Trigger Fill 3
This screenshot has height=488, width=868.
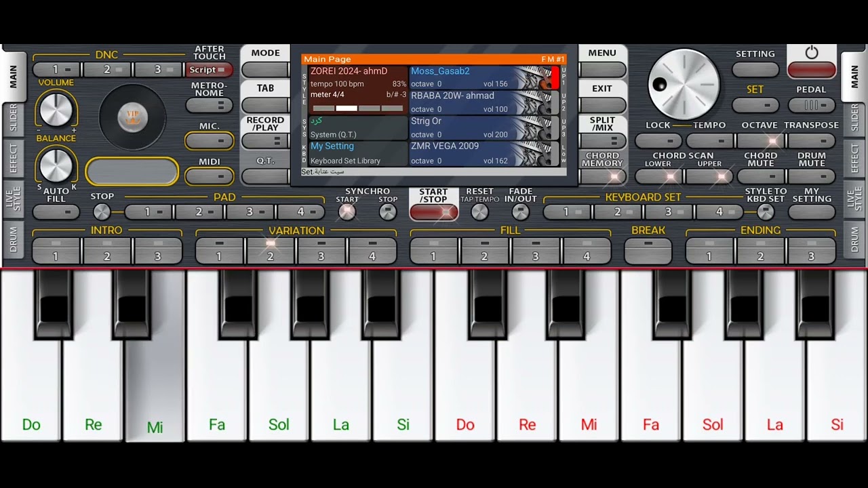pyautogui.click(x=536, y=250)
